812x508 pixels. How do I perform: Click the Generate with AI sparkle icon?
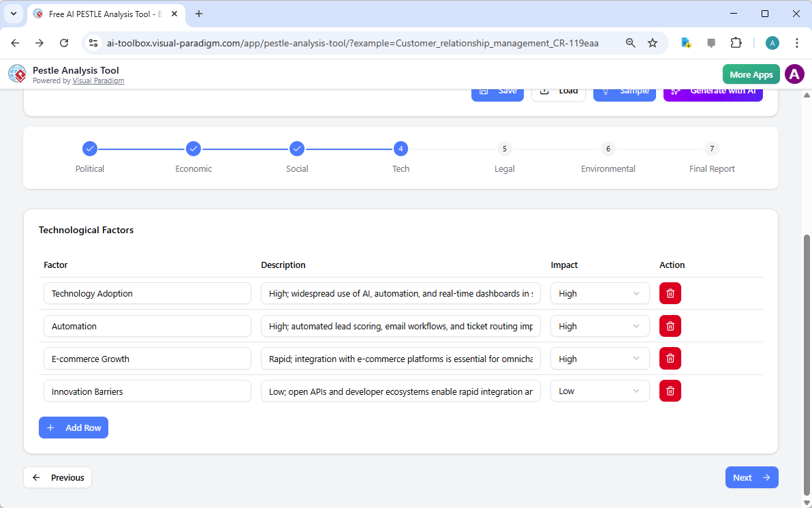tap(675, 90)
